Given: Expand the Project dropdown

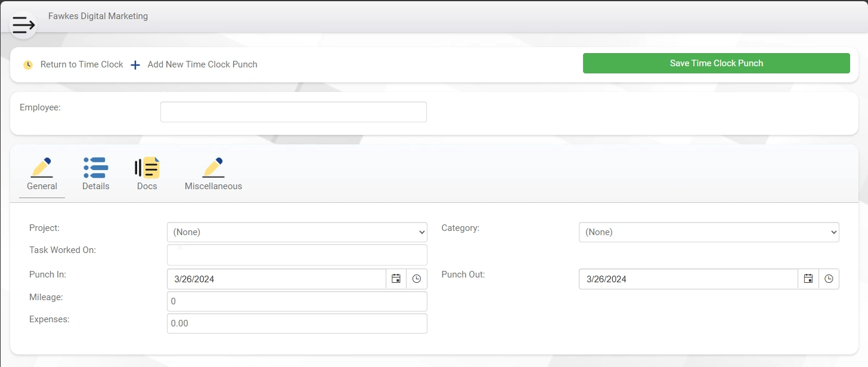Looking at the screenshot, I should pos(297,232).
